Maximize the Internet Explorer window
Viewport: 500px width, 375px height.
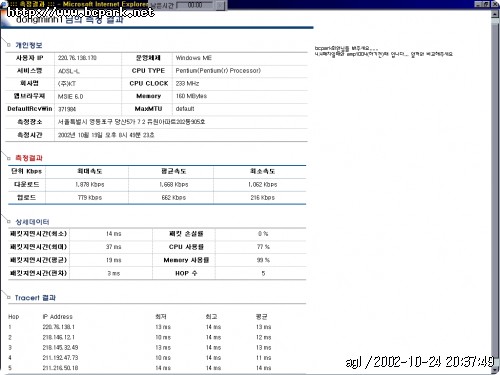(x=486, y=4)
